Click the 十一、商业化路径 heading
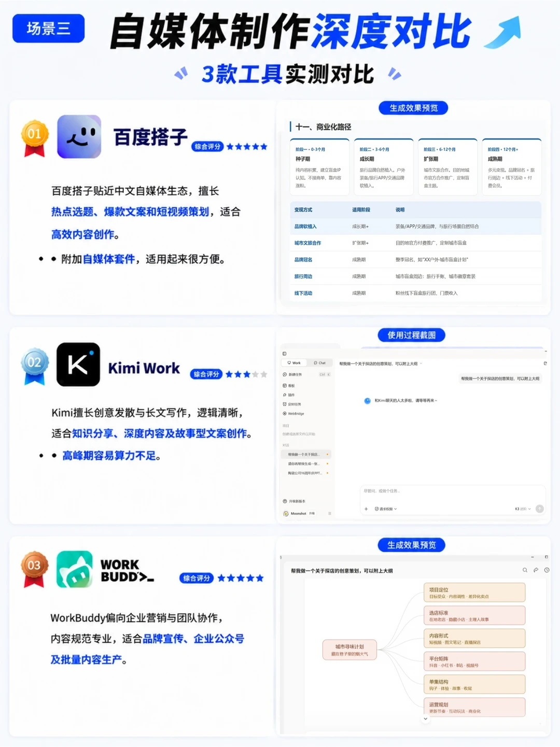Image resolution: width=560 pixels, height=747 pixels. pos(323,127)
